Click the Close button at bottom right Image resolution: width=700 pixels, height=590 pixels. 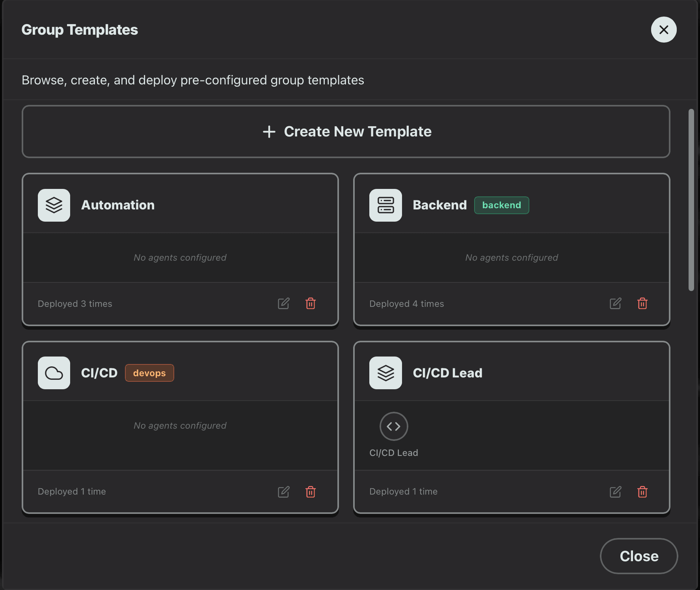click(639, 556)
